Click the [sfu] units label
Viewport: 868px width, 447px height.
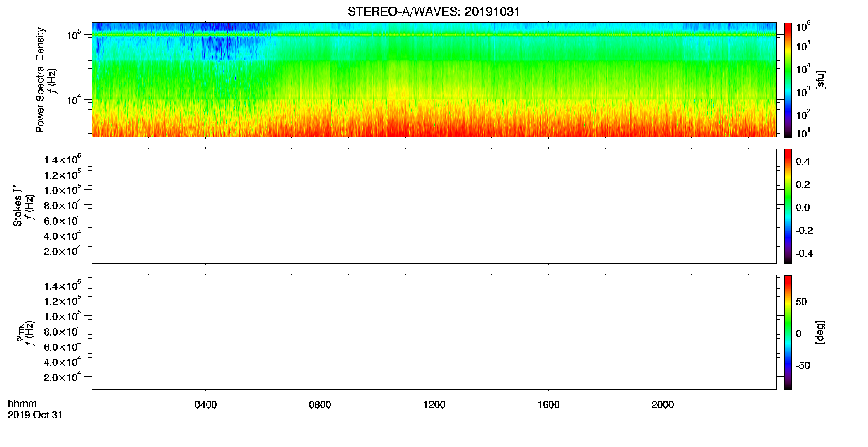(x=820, y=80)
